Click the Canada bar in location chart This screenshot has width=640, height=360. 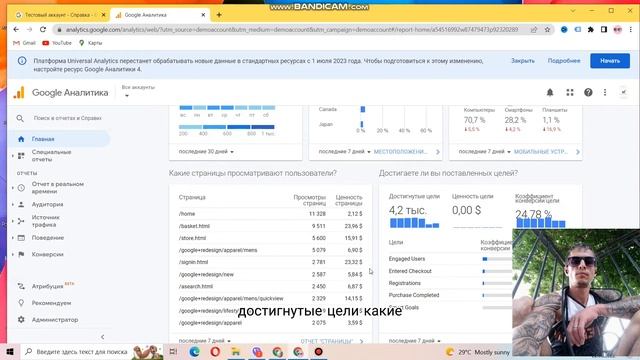(x=362, y=109)
